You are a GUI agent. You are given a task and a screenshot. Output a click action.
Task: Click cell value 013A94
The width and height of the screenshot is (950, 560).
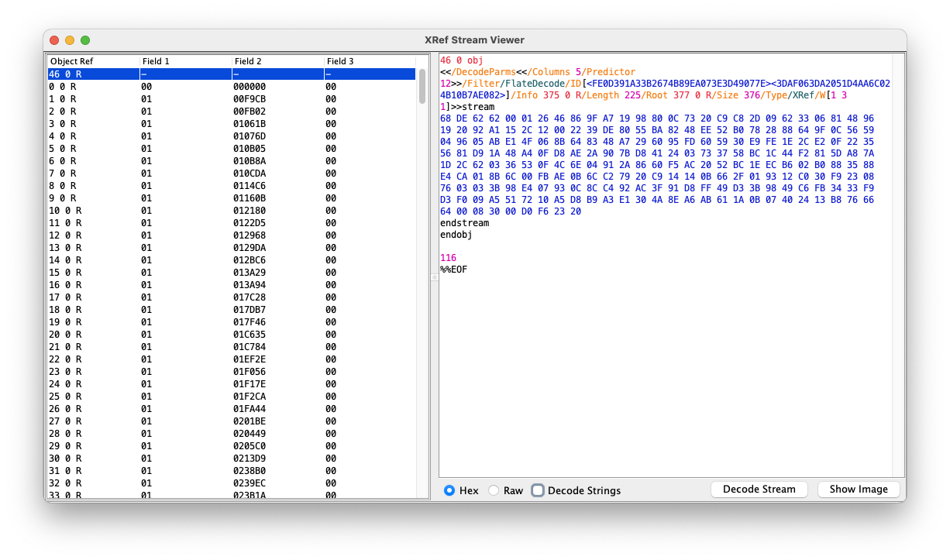pos(250,285)
